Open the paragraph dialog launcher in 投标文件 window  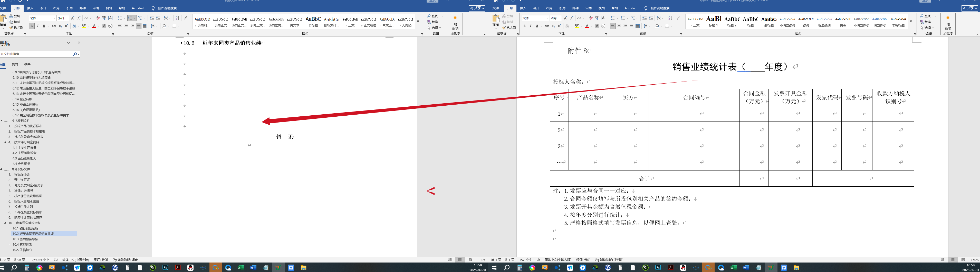tap(188, 35)
